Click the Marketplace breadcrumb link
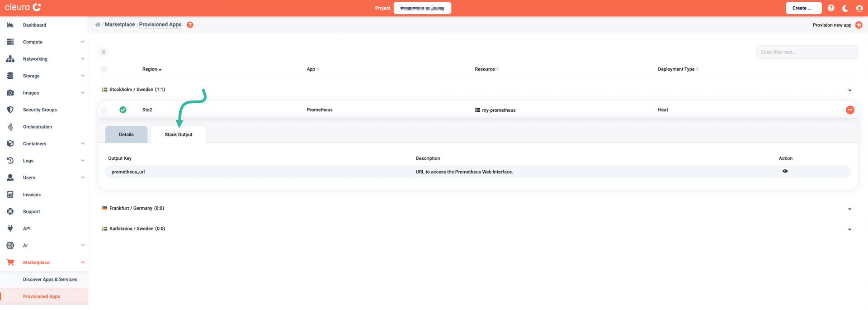868x310 pixels. 120,24
